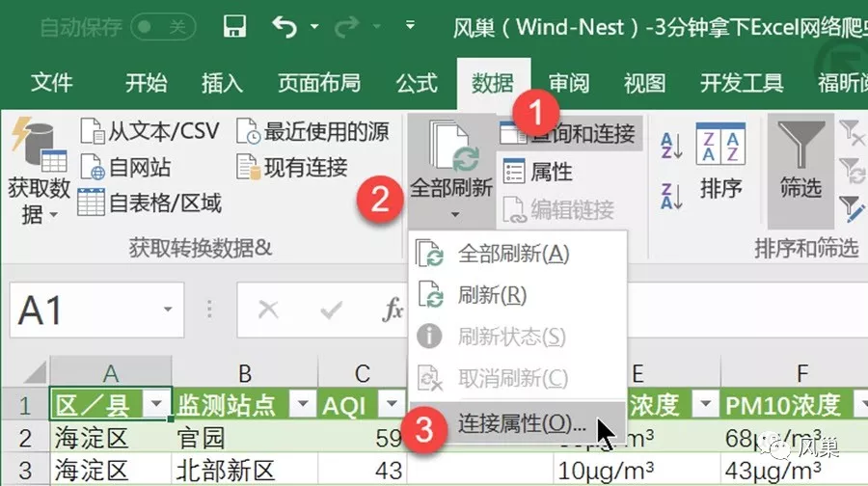Select 全部刷新(A) in the dropdown menu

518,254
